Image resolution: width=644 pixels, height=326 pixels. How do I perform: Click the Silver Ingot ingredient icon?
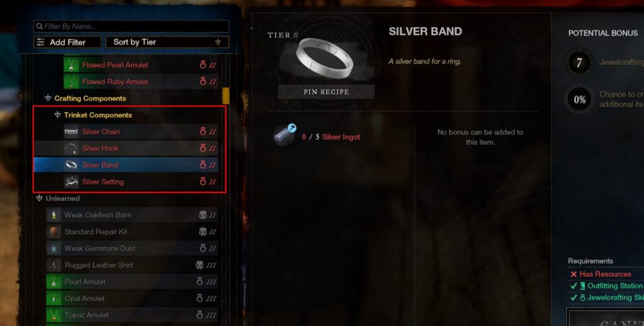coord(285,135)
